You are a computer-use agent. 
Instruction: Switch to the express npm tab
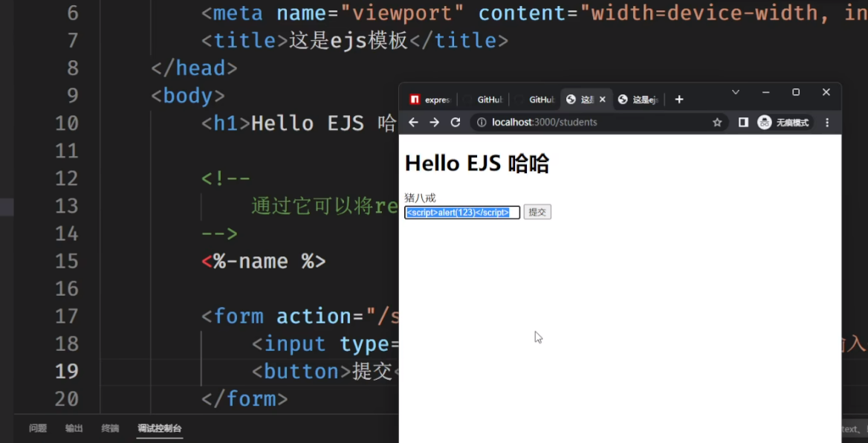pos(430,100)
